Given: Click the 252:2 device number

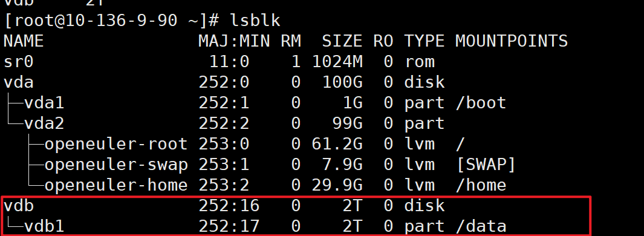Looking at the screenshot, I should point(224,123).
